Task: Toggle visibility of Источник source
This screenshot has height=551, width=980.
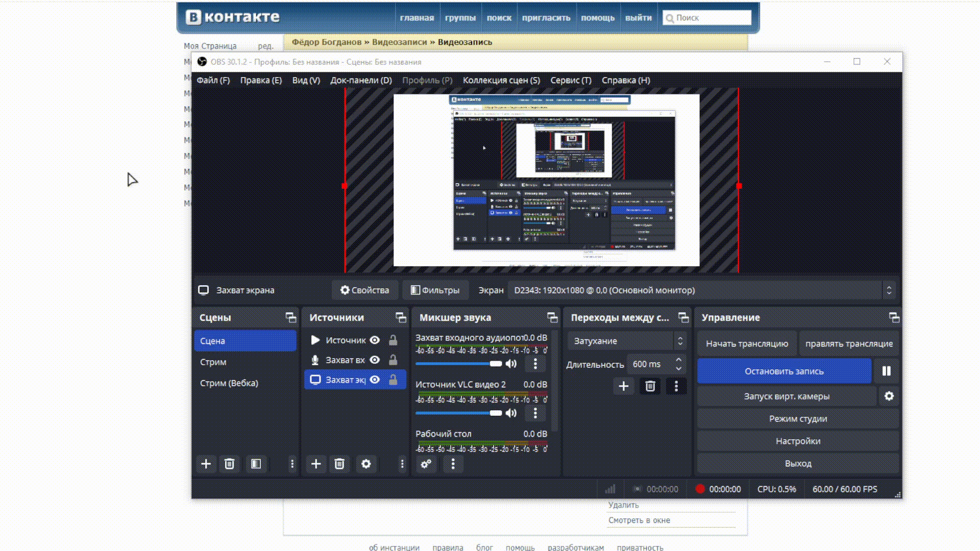Action: pyautogui.click(x=375, y=340)
